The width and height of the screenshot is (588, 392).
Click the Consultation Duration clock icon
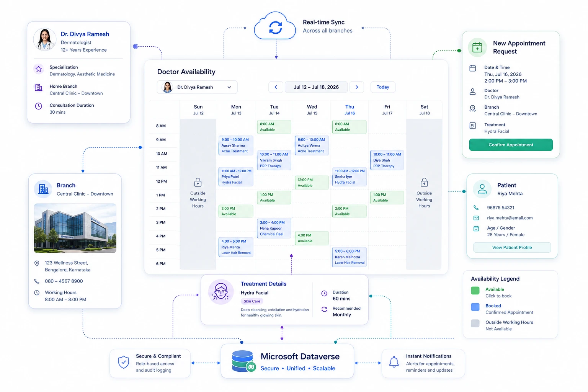tap(39, 106)
